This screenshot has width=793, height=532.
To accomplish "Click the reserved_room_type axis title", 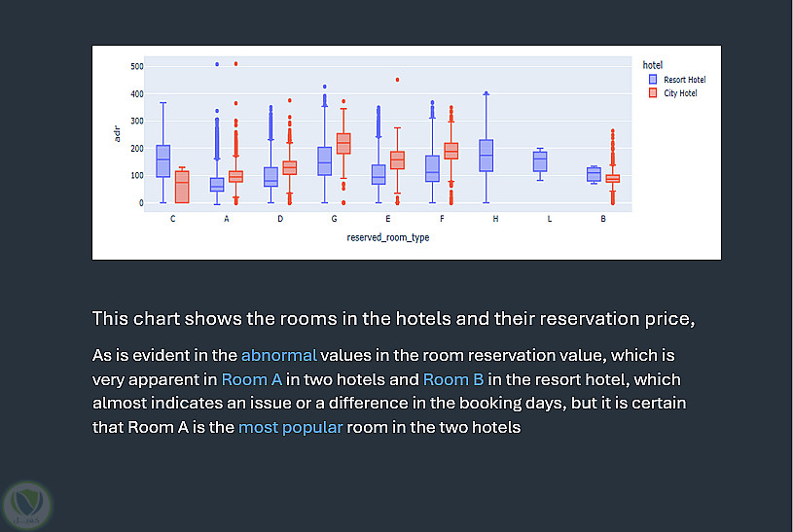I will pyautogui.click(x=387, y=237).
